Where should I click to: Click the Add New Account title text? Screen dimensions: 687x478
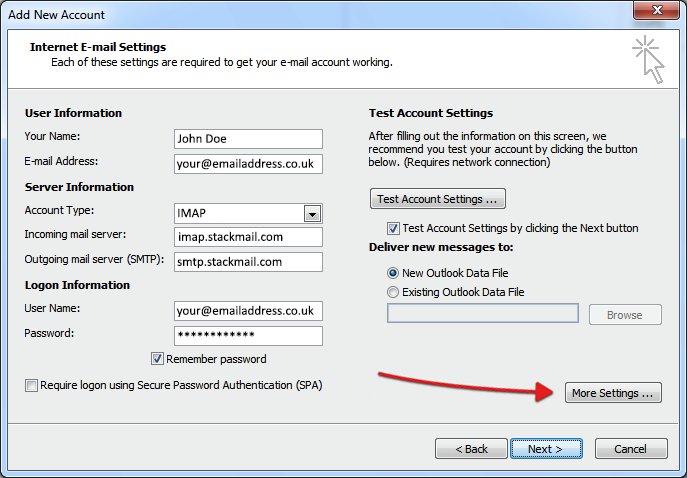pyautogui.click(x=57, y=15)
